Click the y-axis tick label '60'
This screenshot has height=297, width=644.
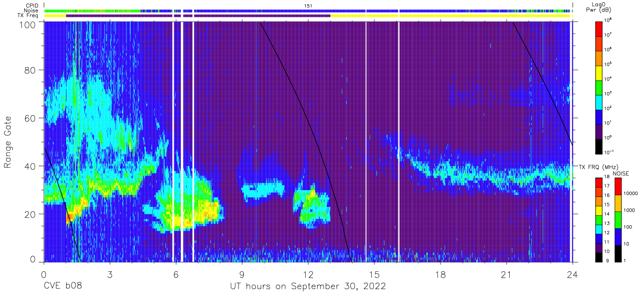pyautogui.click(x=30, y=118)
